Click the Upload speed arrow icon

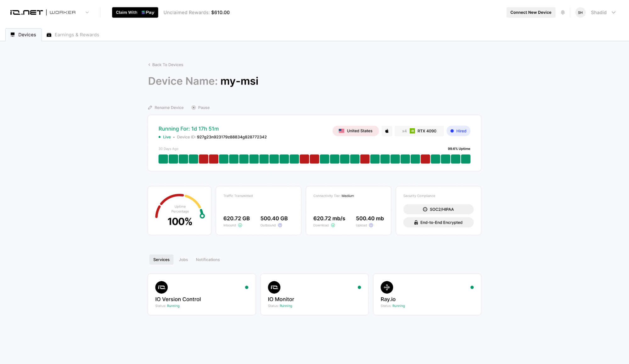click(x=371, y=225)
